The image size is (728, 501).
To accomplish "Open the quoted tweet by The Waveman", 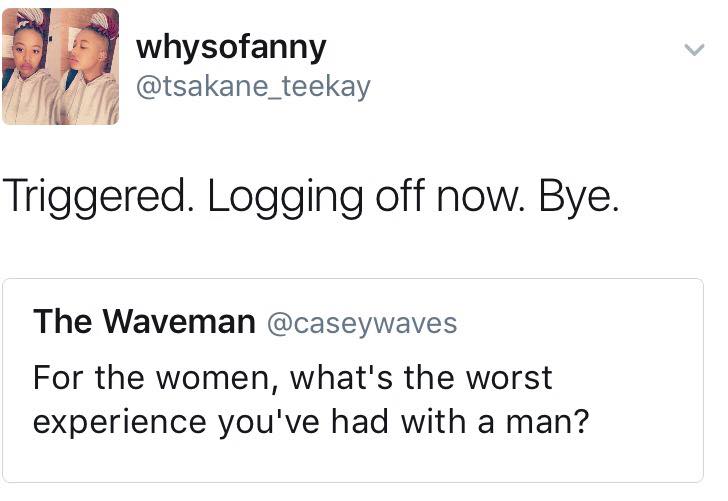I will click(x=353, y=380).
